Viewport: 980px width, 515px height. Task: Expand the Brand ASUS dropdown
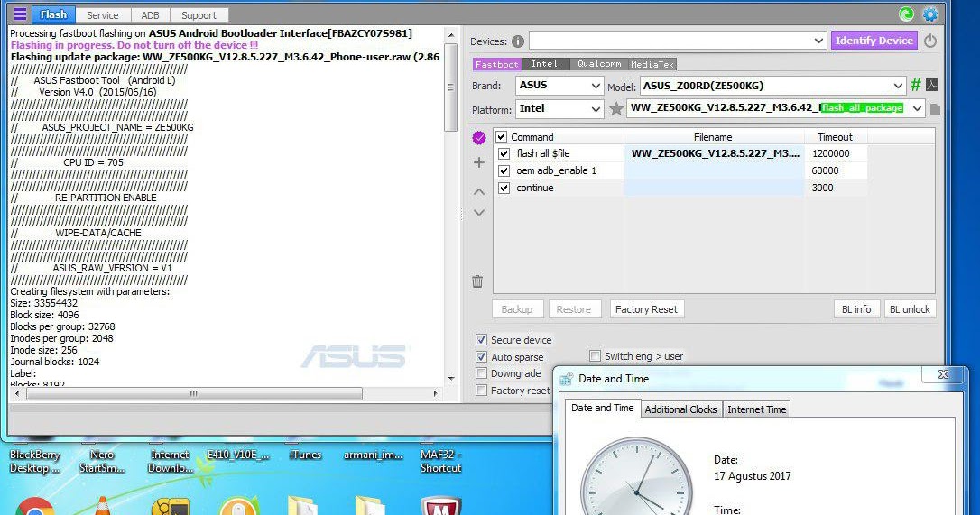tap(596, 86)
